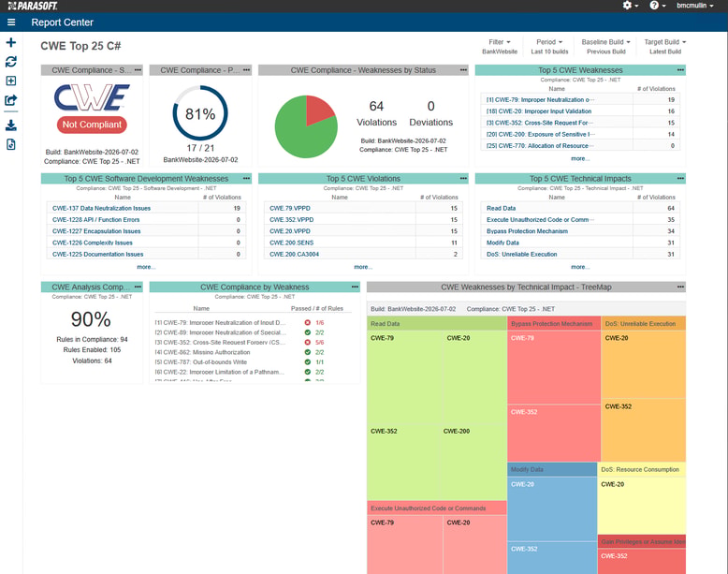Image resolution: width=728 pixels, height=574 pixels.
Task: Open CWE.79.VPPD violation link
Action: point(290,208)
